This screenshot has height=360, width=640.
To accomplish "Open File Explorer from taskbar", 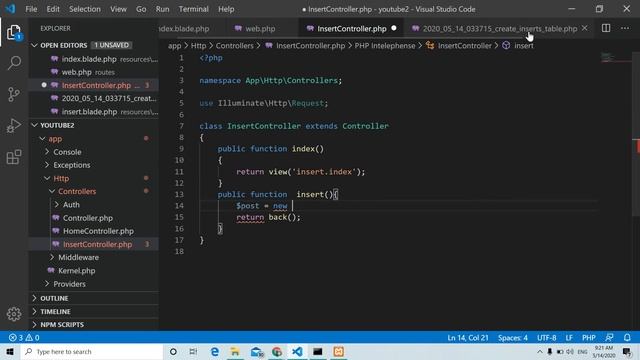I will [235, 351].
